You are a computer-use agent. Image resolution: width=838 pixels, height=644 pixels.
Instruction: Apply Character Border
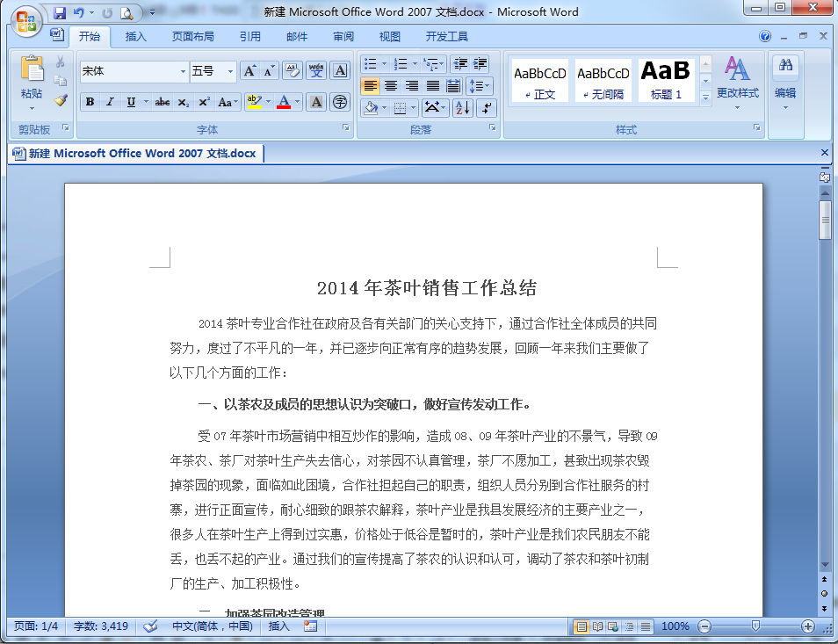[341, 70]
